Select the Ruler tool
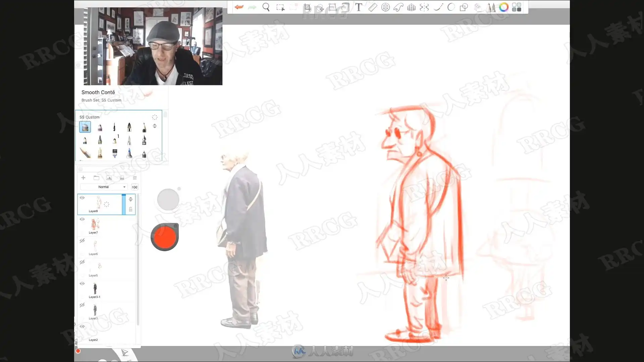This screenshot has width=644, height=362. pyautogui.click(x=372, y=7)
